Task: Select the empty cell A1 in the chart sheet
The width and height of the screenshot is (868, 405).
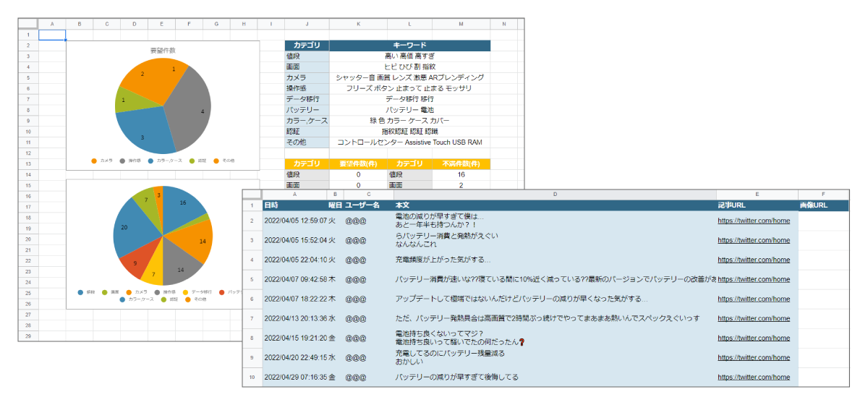Action: [x=52, y=35]
